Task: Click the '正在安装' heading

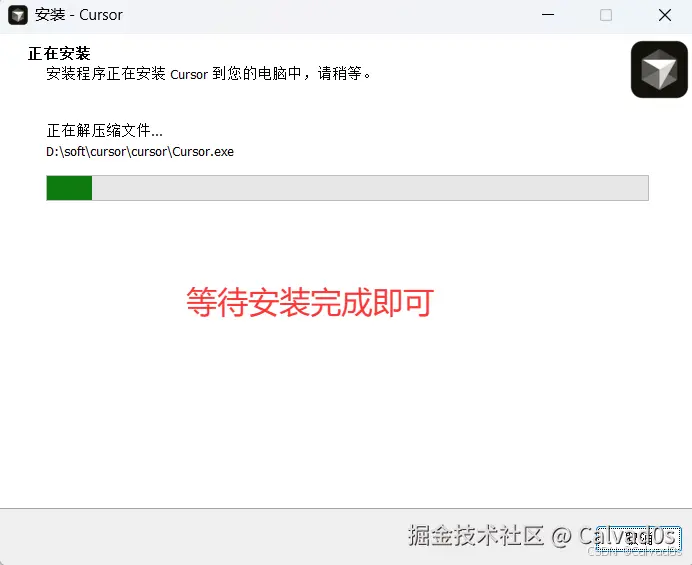Action: point(59,53)
